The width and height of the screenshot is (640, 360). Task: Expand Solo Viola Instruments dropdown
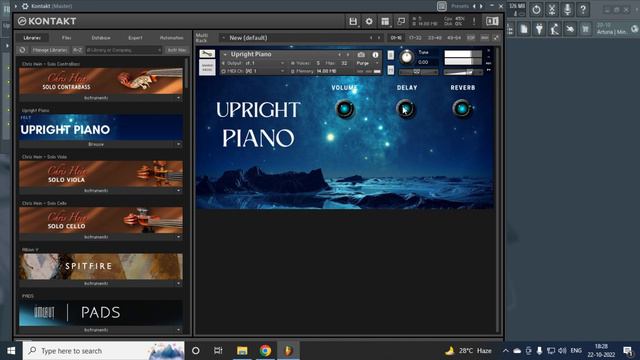(x=178, y=191)
